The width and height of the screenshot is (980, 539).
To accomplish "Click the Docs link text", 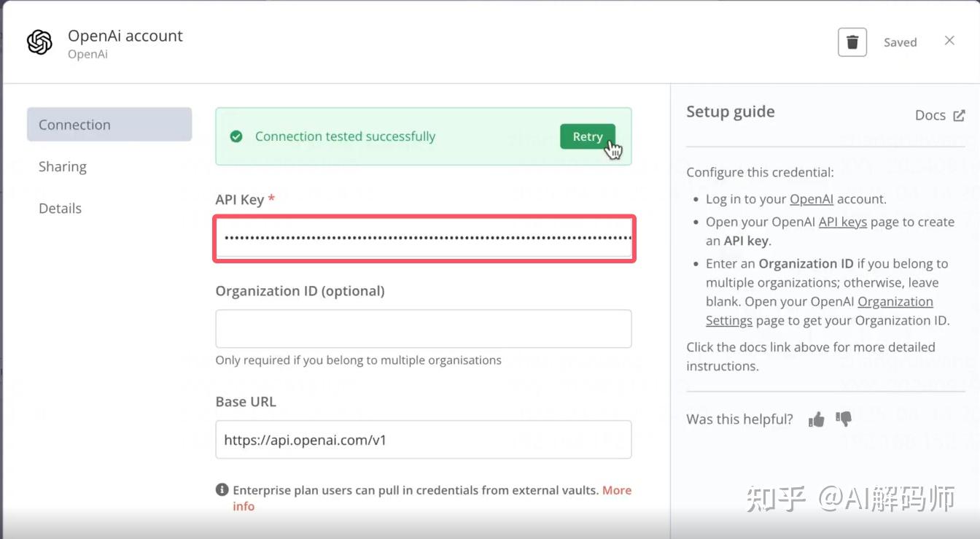I will 930,115.
